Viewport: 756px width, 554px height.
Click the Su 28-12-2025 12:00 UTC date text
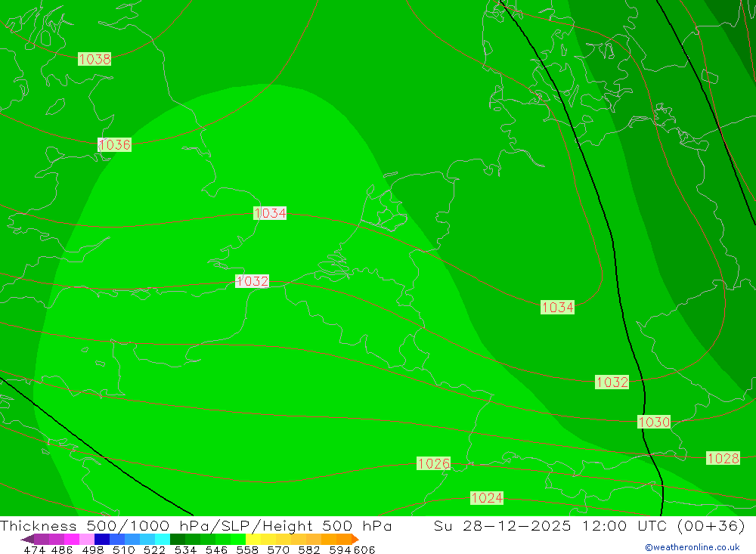click(550, 525)
